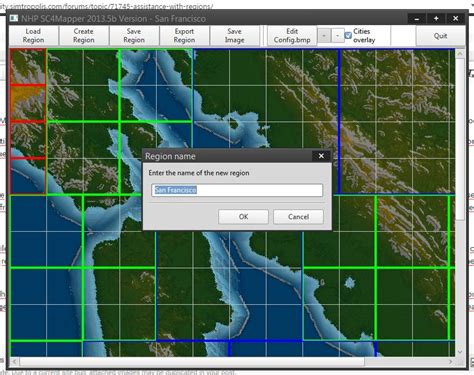Click the Save Image button
The width and height of the screenshot is (474, 375).
[235, 36]
